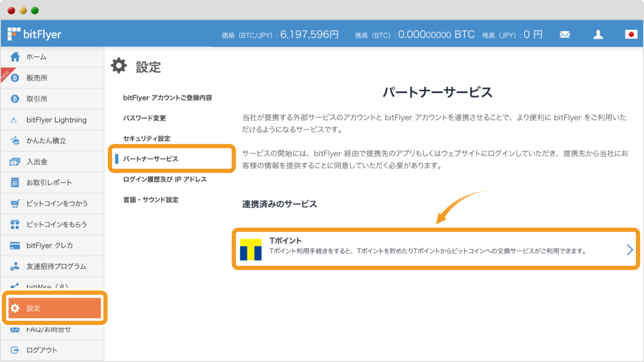The image size is (644, 362).
Task: Select ログアウト in the sidebar
Action: point(52,350)
